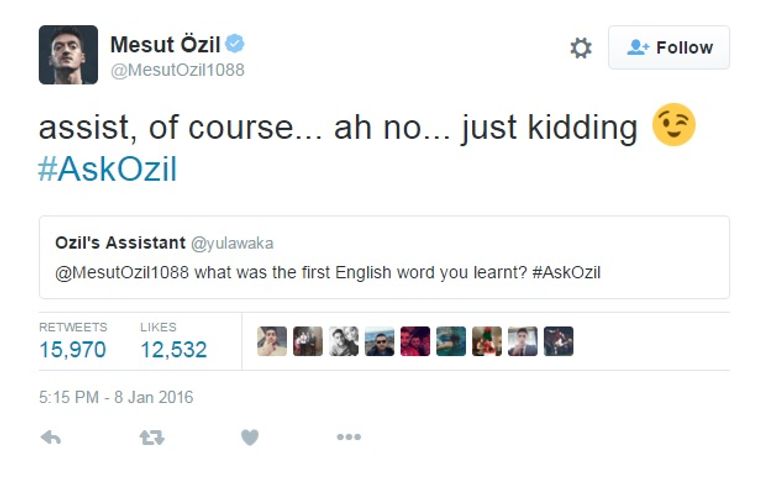Click the first liker avatar thumbnail
The image size is (768, 477).
point(272,341)
